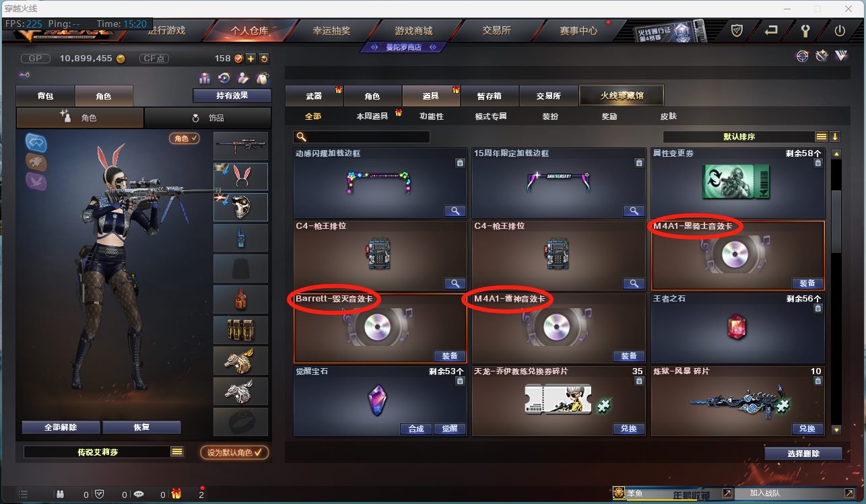Toggle the 角色 checkbox above equipment slots
This screenshot has height=504, width=866.
click(x=185, y=138)
